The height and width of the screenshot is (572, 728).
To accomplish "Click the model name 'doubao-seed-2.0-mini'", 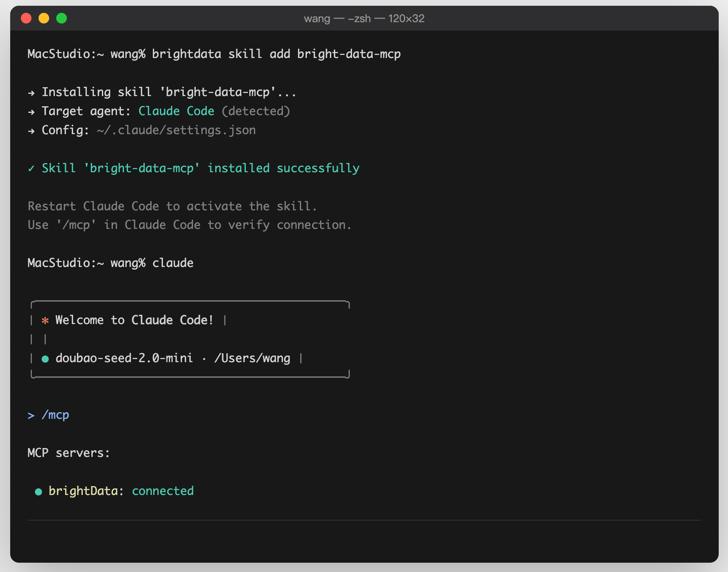I will (124, 358).
